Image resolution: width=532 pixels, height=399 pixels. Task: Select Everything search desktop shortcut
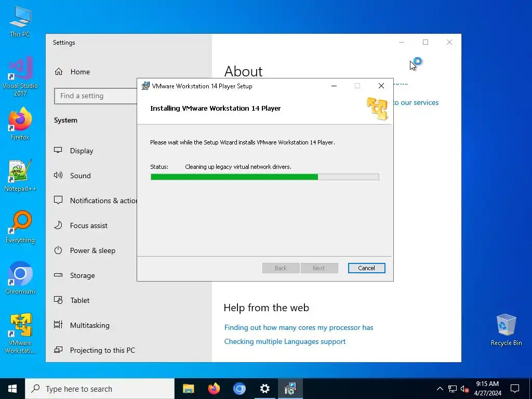tap(20, 227)
